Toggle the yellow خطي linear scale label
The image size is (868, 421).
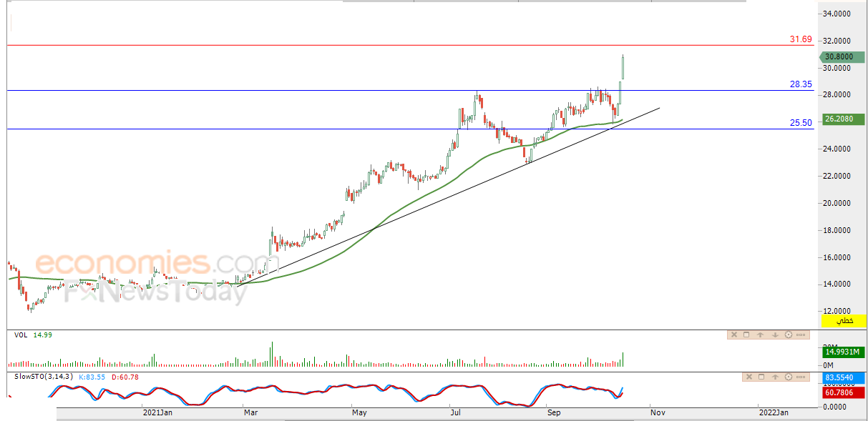[x=844, y=321]
